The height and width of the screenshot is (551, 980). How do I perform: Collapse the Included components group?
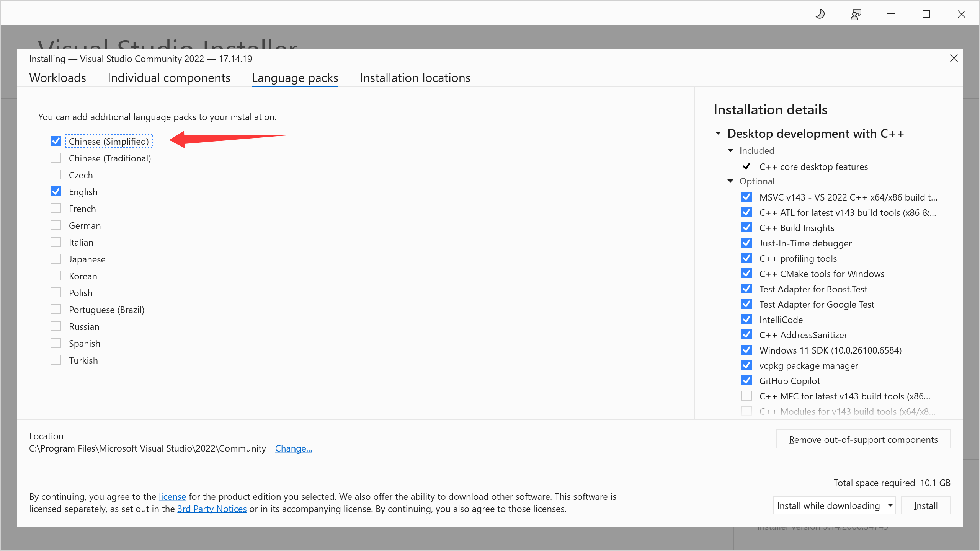(730, 150)
